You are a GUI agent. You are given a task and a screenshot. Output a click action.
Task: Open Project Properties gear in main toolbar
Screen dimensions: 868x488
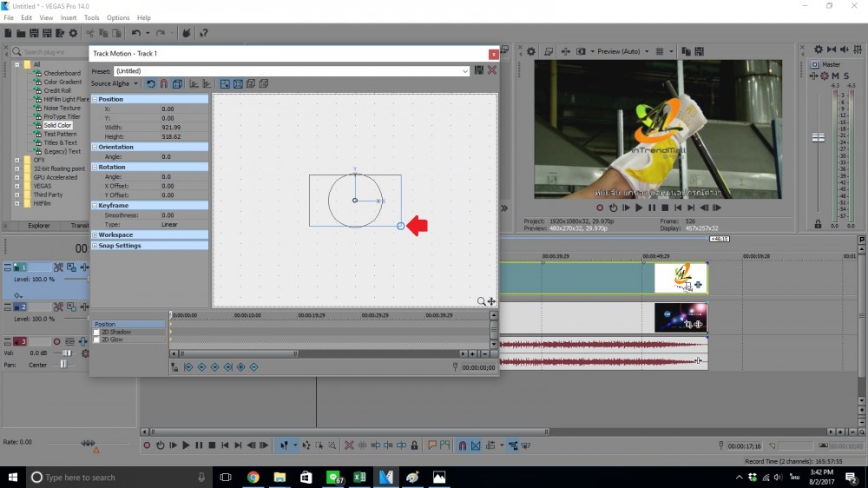click(x=73, y=33)
